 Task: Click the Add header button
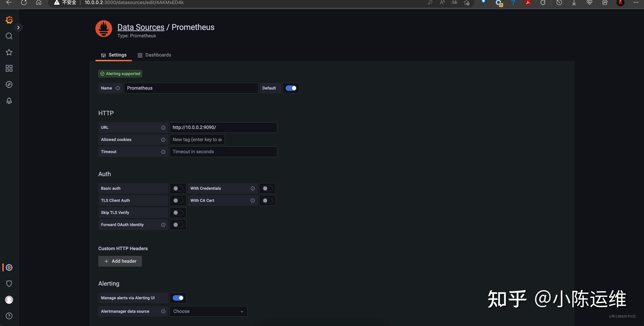[120, 261]
